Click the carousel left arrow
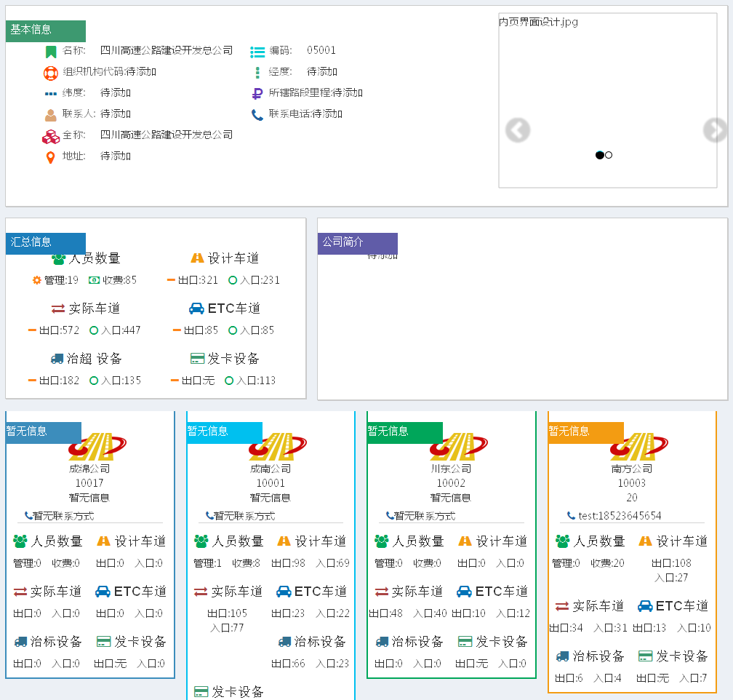This screenshot has height=700, width=733. tap(516, 130)
